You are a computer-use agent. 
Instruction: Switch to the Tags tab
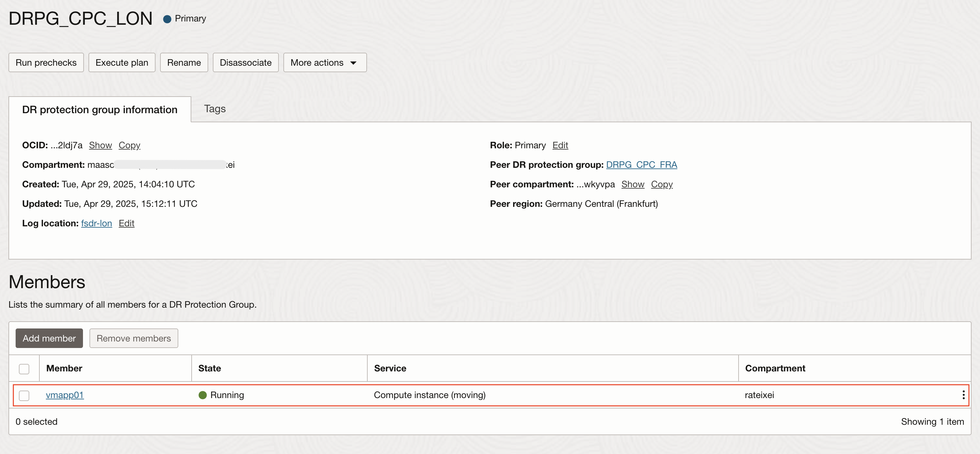(x=214, y=109)
